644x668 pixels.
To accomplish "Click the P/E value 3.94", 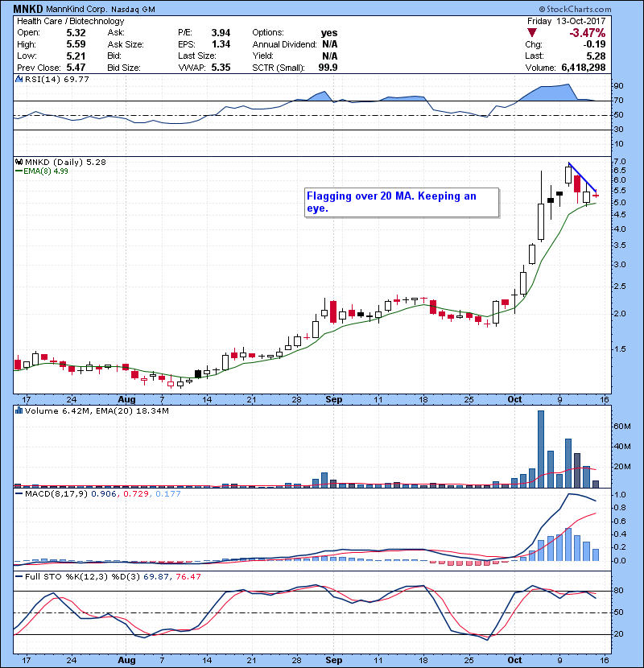I will [221, 33].
